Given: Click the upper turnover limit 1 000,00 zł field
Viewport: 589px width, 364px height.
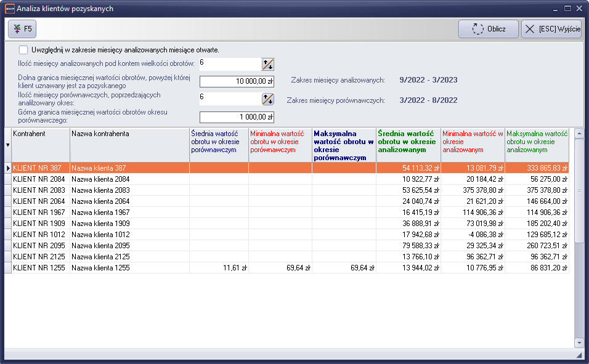Looking at the screenshot, I should (237, 117).
